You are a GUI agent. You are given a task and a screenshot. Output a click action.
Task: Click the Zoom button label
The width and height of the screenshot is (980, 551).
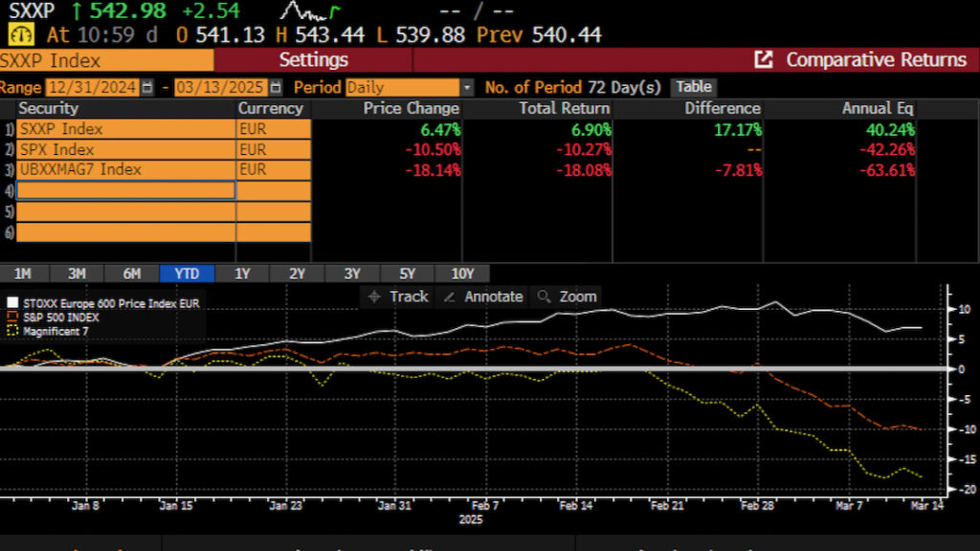tap(577, 297)
